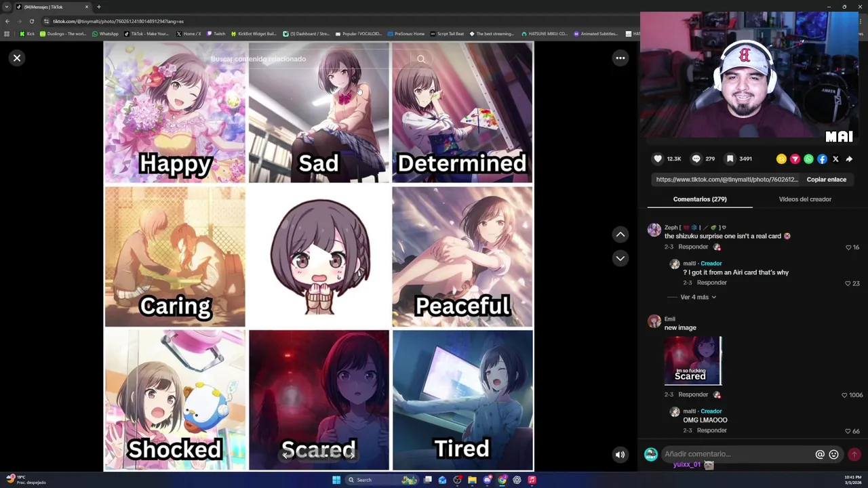The width and height of the screenshot is (868, 488).
Task: Like malti's Airi card reply heart
Action: (x=848, y=283)
